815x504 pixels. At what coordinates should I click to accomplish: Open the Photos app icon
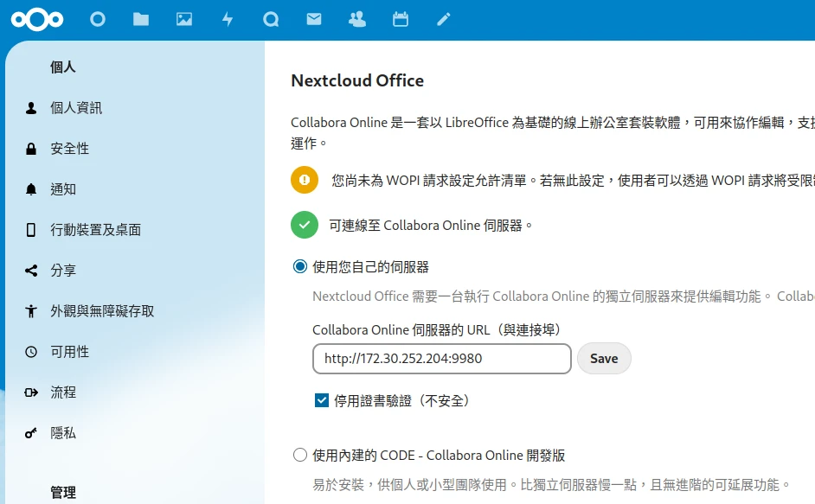[x=184, y=19]
